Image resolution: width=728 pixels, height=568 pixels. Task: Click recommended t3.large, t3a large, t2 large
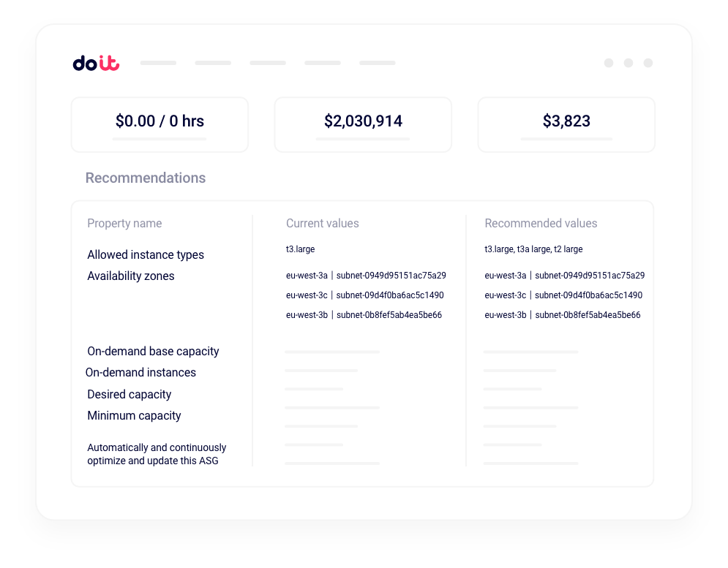[x=533, y=249]
